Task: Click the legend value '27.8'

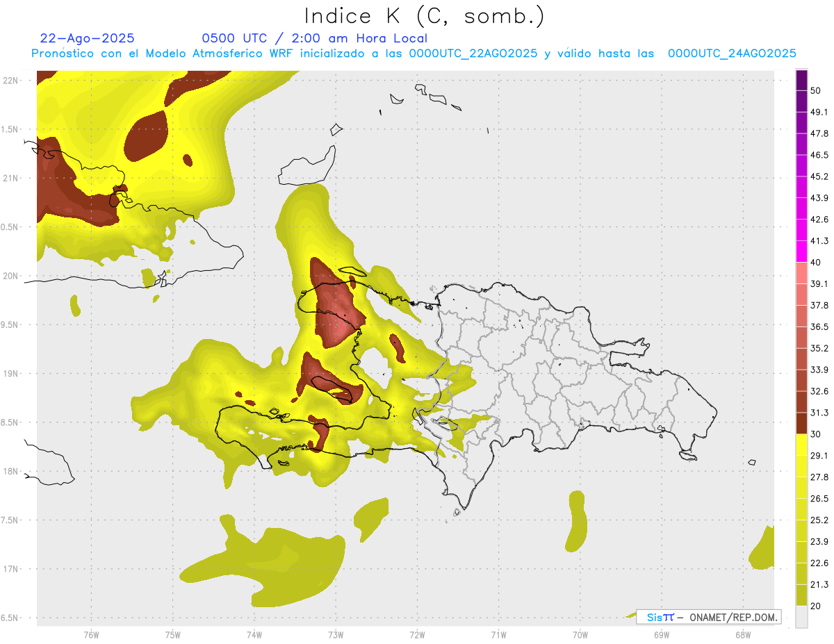Action: 819,477
